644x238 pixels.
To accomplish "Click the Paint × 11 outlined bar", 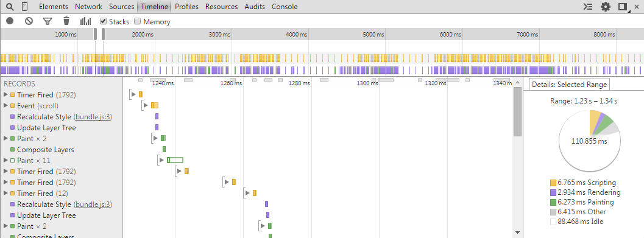I will (x=175, y=160).
